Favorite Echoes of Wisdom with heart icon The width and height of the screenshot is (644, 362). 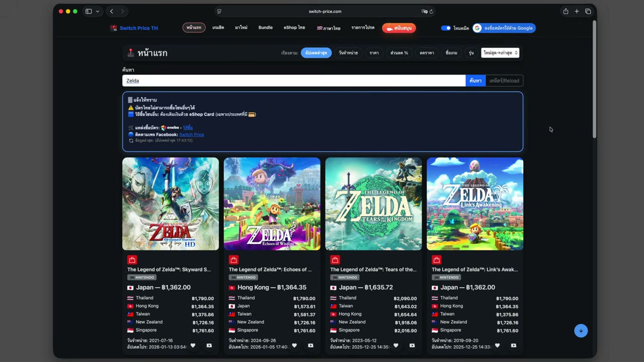(294, 345)
